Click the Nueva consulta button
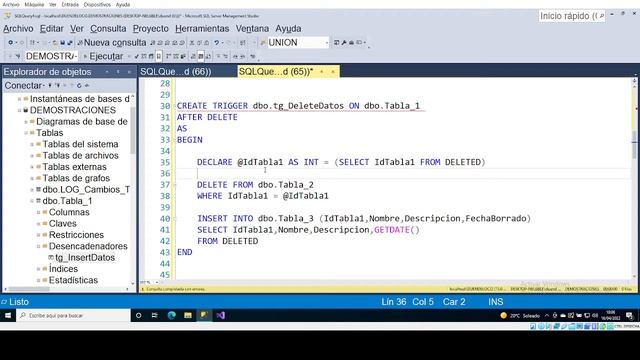 (111, 42)
